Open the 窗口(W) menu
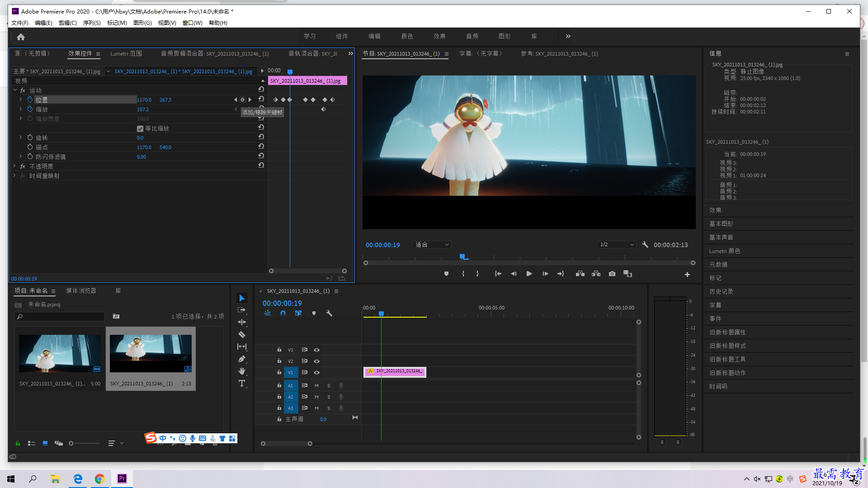 pos(192,23)
